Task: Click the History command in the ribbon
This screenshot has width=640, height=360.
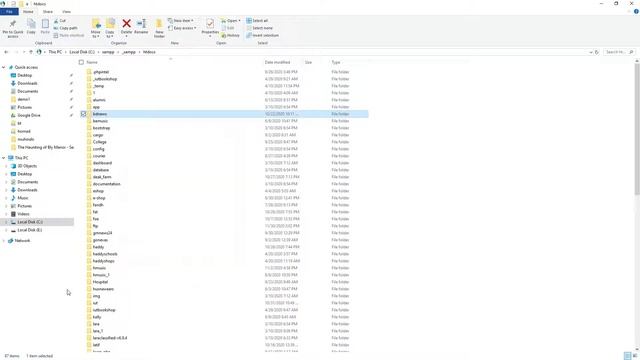Action: (x=231, y=35)
